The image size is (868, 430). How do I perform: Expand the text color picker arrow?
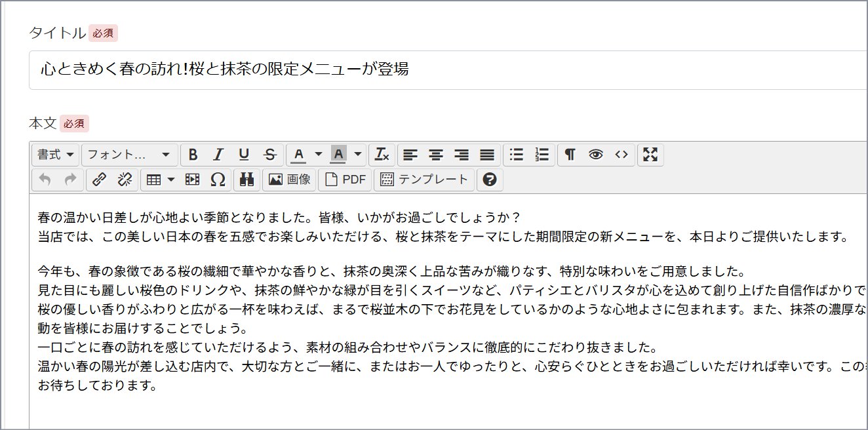coord(319,155)
